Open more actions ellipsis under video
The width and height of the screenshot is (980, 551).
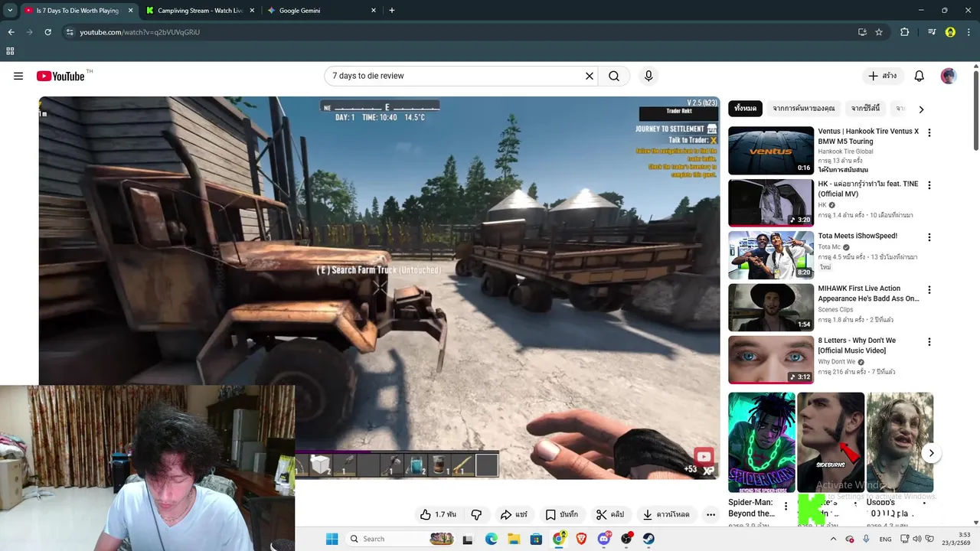710,514
